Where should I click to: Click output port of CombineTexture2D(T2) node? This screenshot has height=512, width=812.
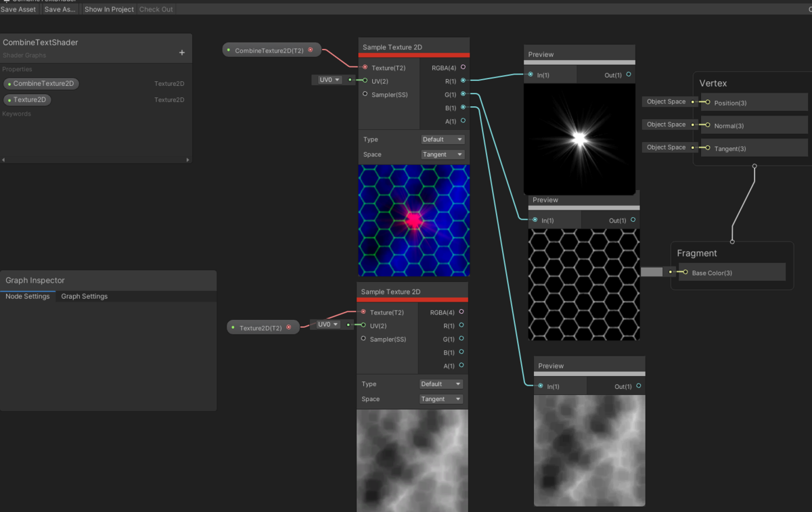click(311, 50)
